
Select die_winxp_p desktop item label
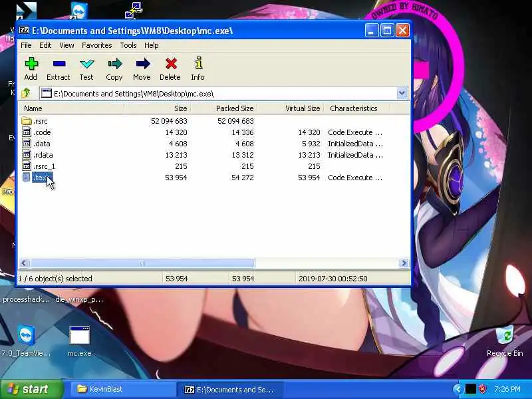pyautogui.click(x=79, y=299)
